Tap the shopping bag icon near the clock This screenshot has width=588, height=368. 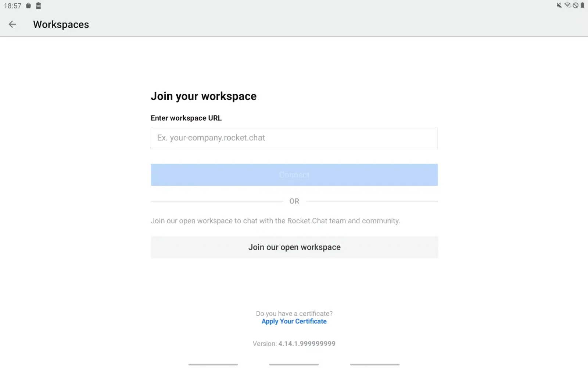(x=28, y=6)
